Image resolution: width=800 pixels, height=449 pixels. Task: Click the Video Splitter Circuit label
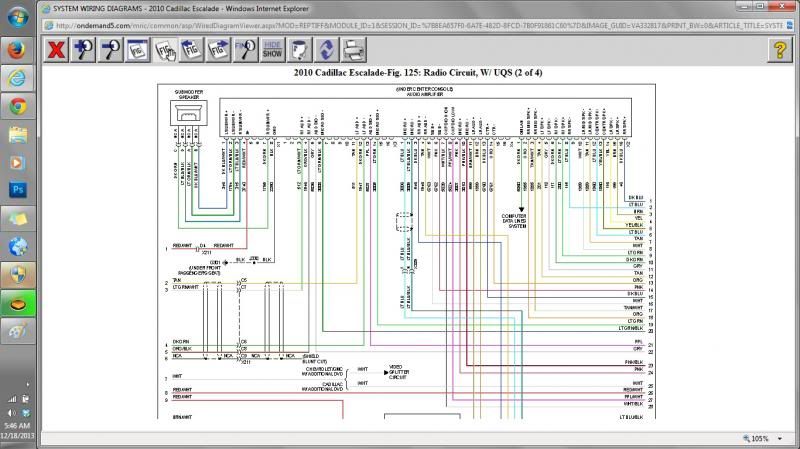pyautogui.click(x=399, y=372)
